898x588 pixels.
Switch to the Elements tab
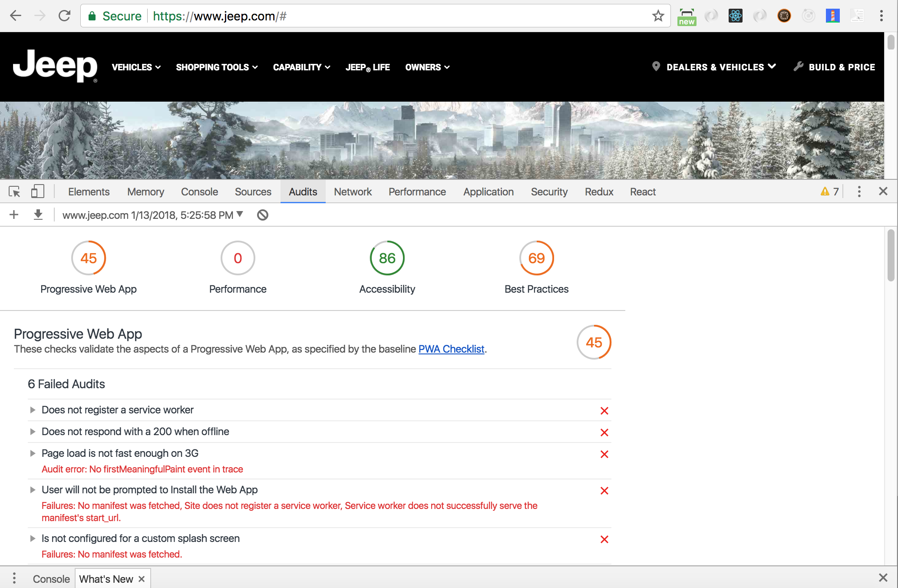[89, 192]
